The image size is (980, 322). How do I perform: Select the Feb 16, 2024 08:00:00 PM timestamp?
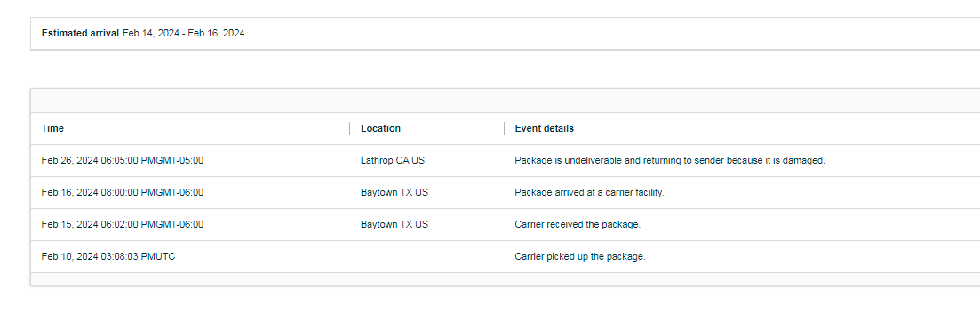coord(123,192)
